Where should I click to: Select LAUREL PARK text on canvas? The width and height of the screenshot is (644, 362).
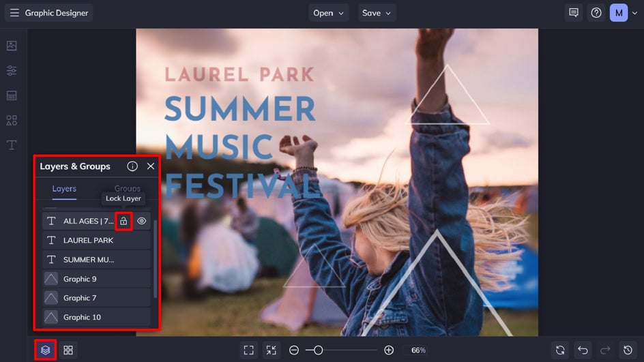pos(239,74)
